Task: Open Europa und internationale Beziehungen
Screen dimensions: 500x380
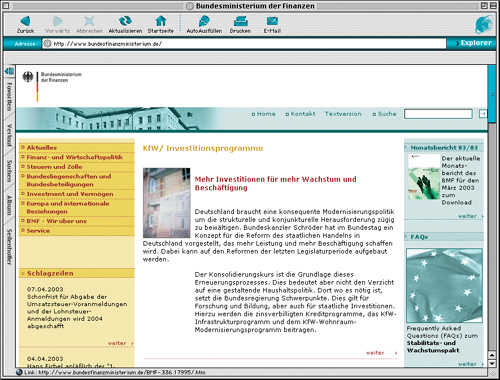Action: pos(68,207)
